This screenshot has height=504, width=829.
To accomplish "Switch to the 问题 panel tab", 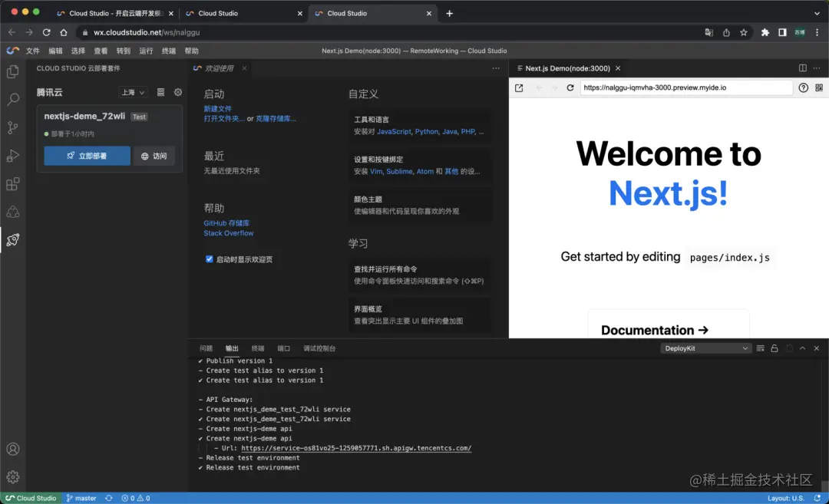I will tap(206, 348).
